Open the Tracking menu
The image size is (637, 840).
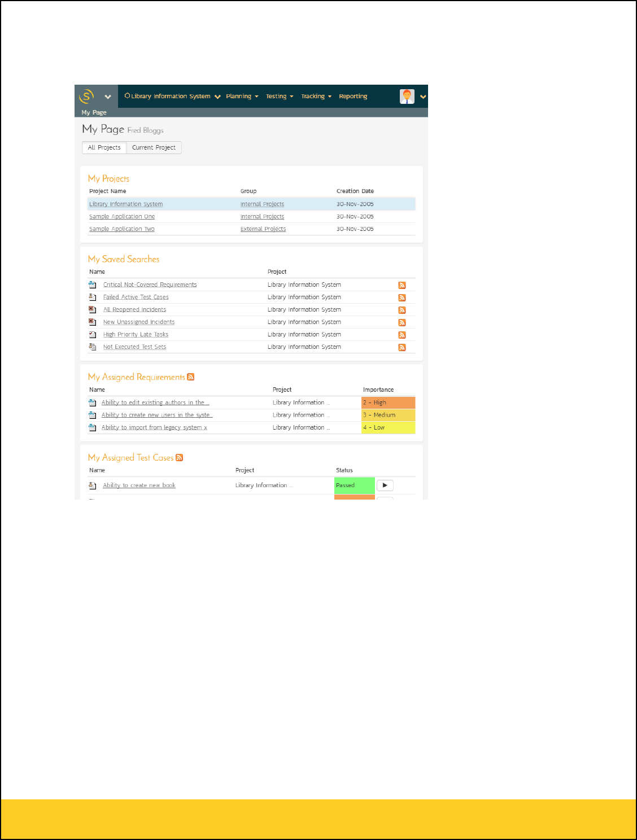pyautogui.click(x=316, y=97)
